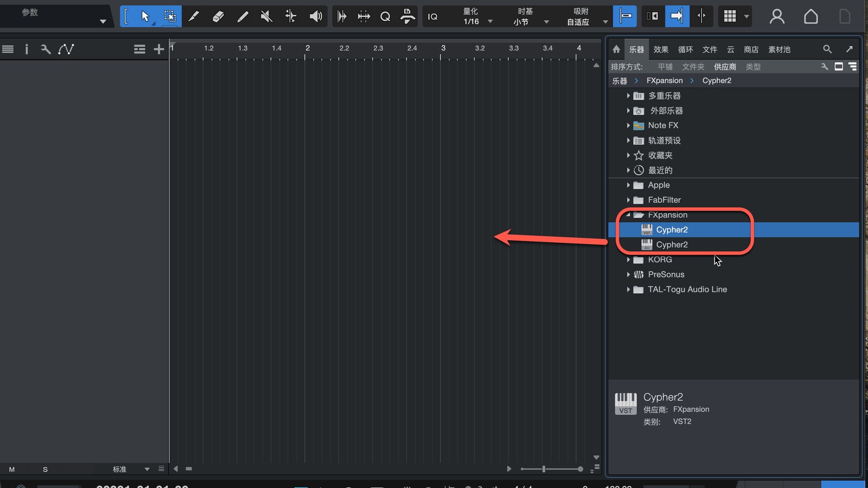The image size is (868, 488).
Task: Select the Cypher2 AU instrument
Action: (x=733, y=244)
